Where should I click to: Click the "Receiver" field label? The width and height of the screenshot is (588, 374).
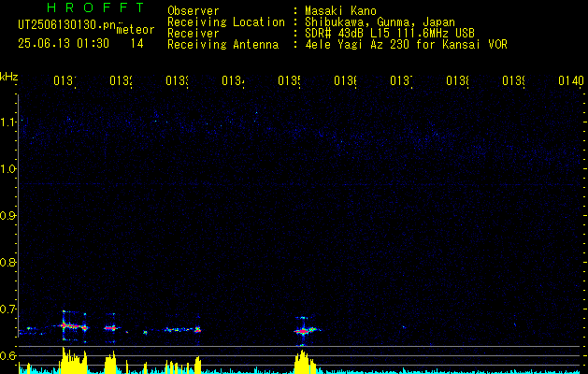pyautogui.click(x=194, y=34)
